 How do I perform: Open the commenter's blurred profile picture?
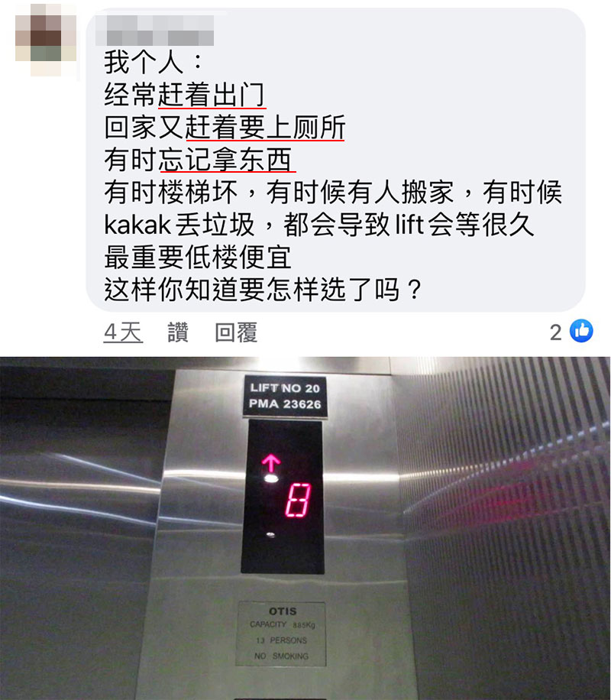(x=46, y=39)
